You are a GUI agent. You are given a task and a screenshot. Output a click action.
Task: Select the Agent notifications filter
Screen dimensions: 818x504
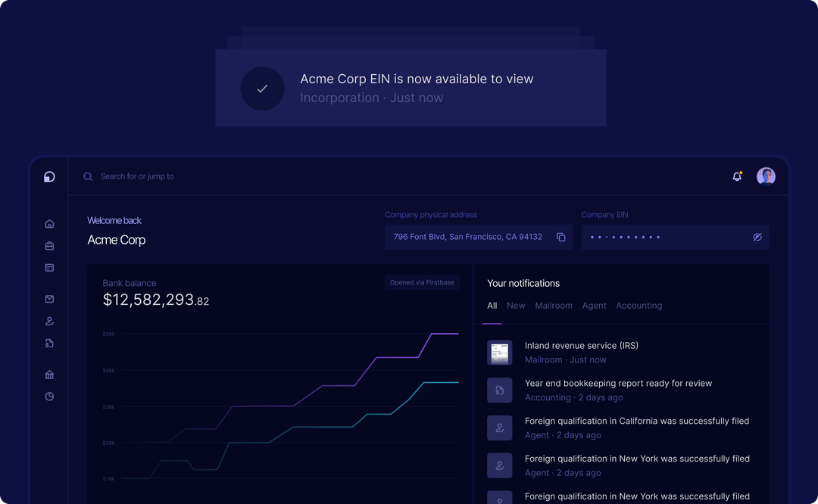click(x=594, y=306)
